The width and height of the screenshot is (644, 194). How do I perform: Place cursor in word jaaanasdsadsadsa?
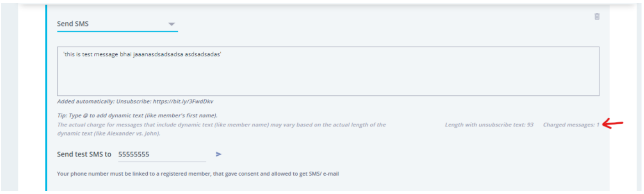click(x=158, y=54)
